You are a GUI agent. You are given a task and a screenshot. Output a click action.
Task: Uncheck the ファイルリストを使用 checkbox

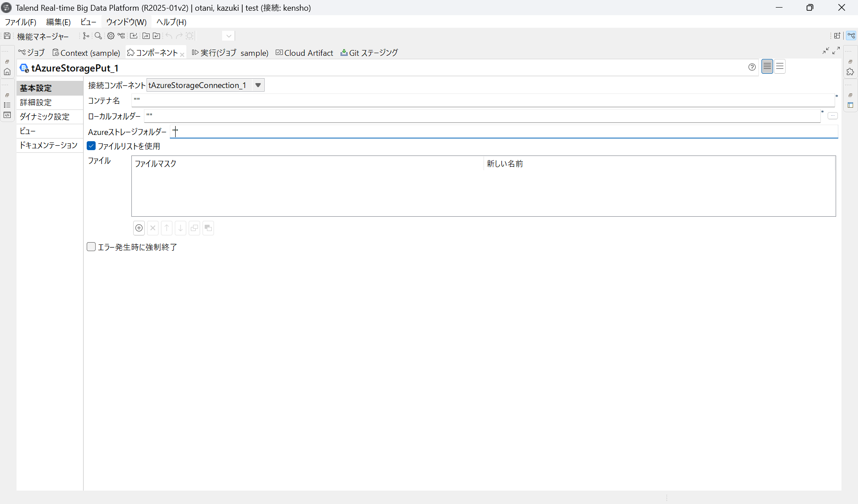tap(91, 146)
